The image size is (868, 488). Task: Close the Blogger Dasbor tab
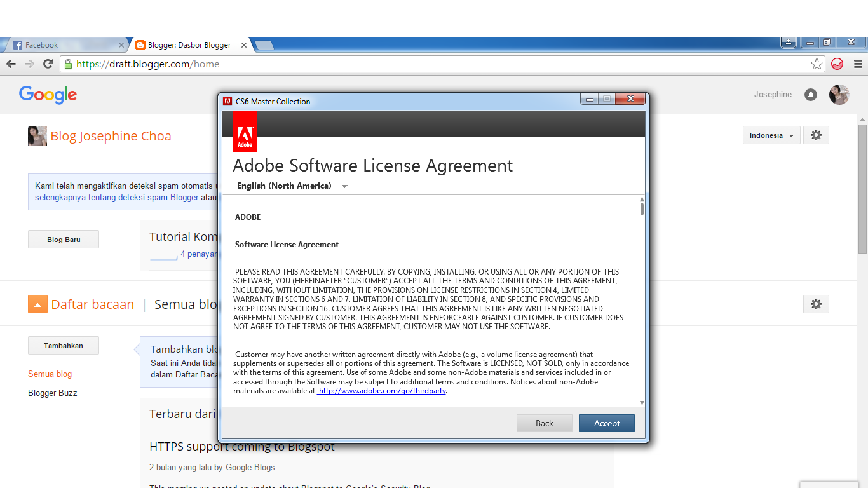point(244,45)
